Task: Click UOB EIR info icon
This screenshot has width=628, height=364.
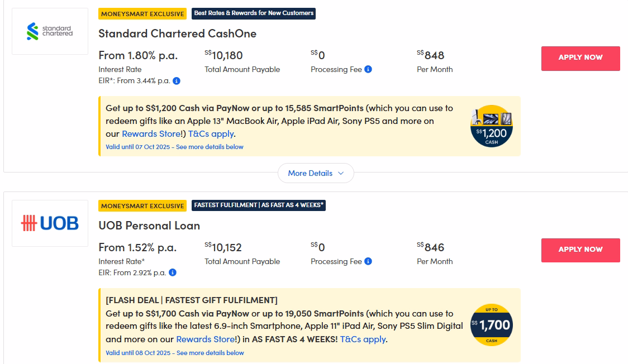Action: (173, 272)
